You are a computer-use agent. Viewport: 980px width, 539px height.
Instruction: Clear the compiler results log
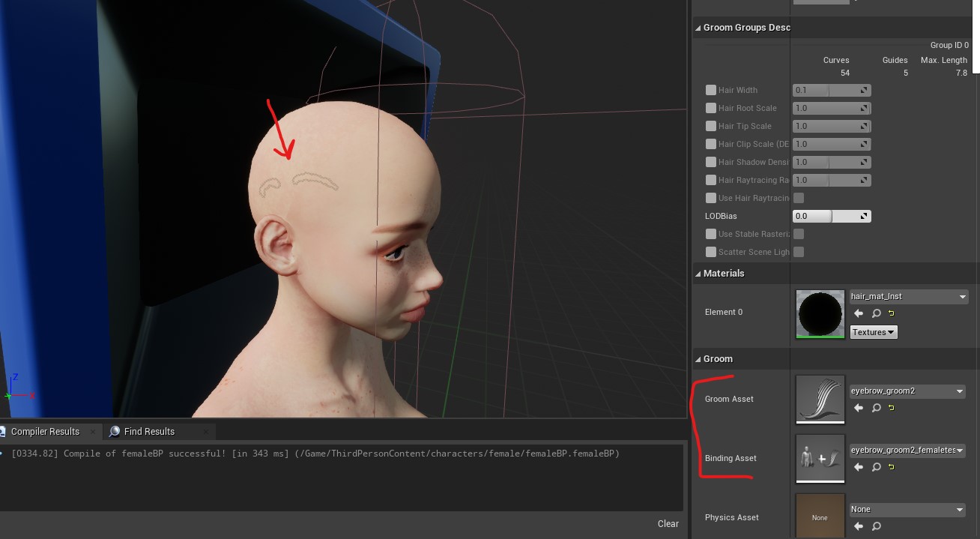click(668, 524)
